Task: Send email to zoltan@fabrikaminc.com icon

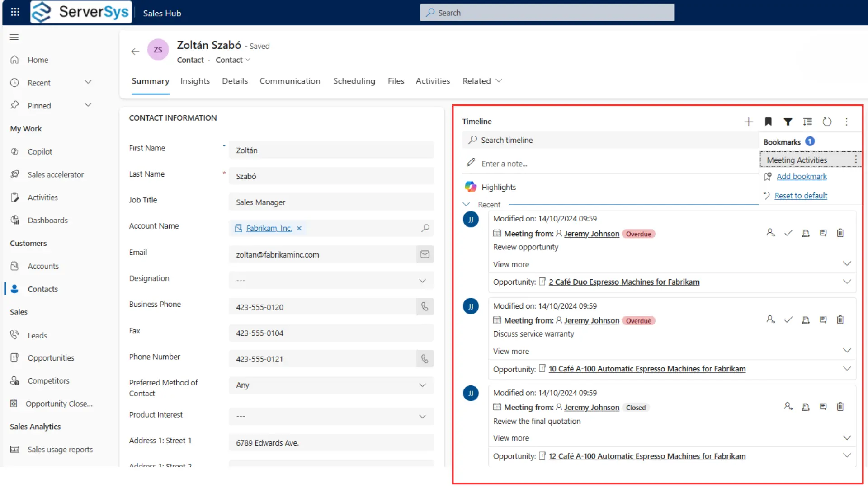Action: click(x=425, y=254)
